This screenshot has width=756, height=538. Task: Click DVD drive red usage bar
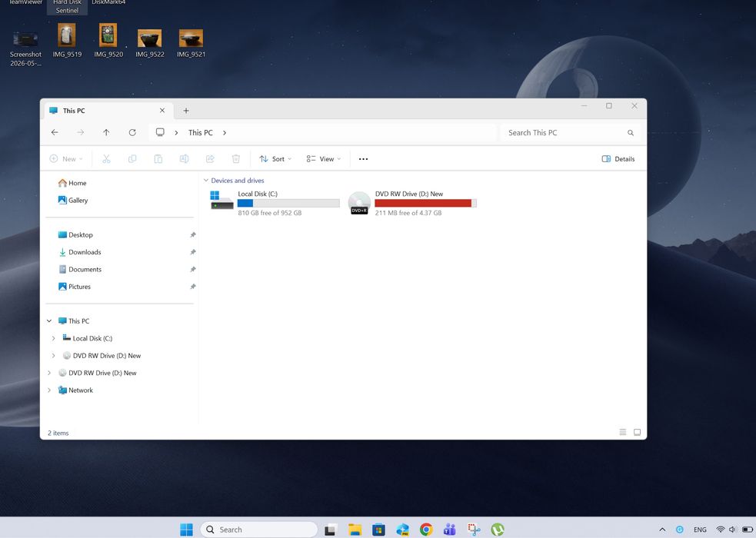(x=426, y=203)
